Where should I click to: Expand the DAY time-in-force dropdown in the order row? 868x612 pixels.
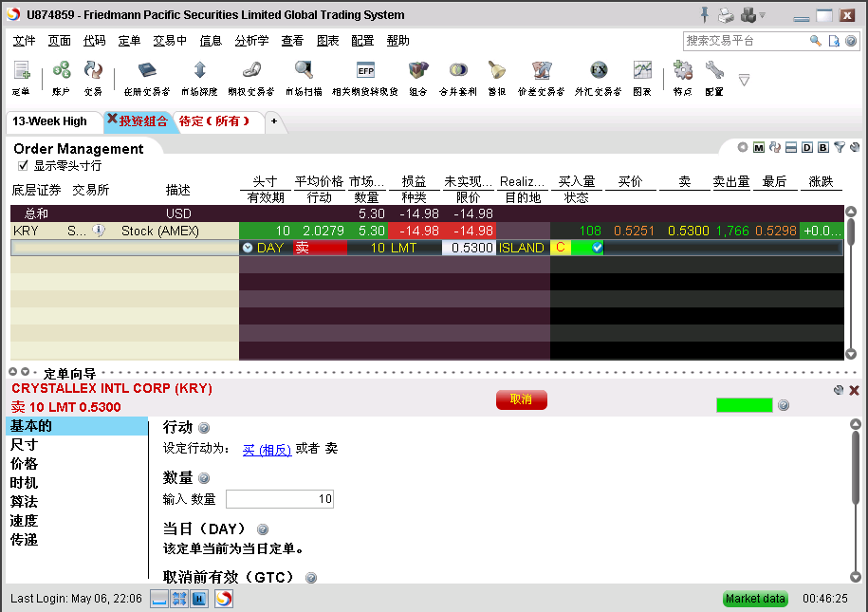[248, 248]
